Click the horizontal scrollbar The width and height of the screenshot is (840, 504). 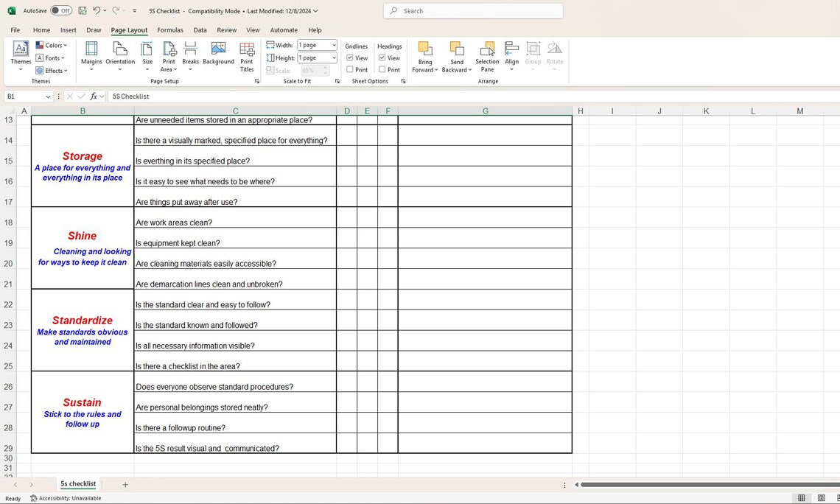710,485
